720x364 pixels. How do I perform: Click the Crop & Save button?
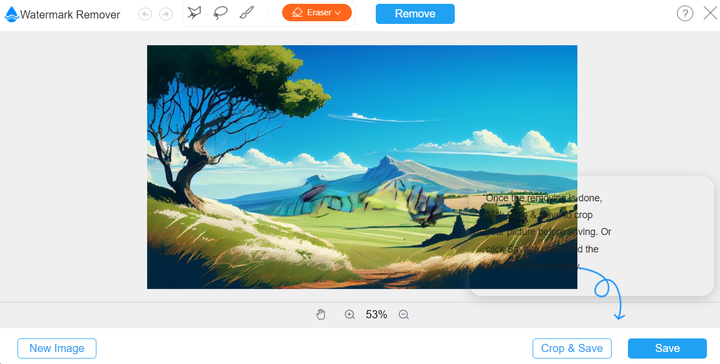coord(572,348)
